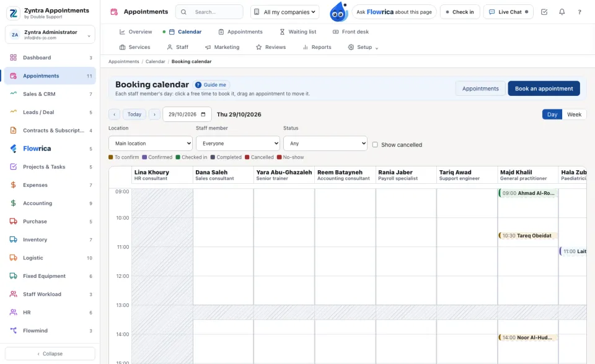This screenshot has height=364, width=595.
Task: Click the Logistic truck icon
Action: tap(13, 258)
